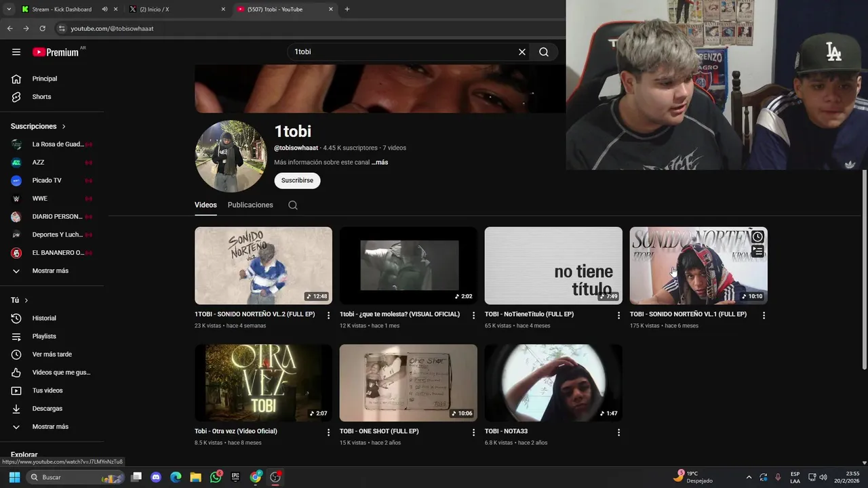Run search with the magnifying glass button
868x488 pixels.
544,52
